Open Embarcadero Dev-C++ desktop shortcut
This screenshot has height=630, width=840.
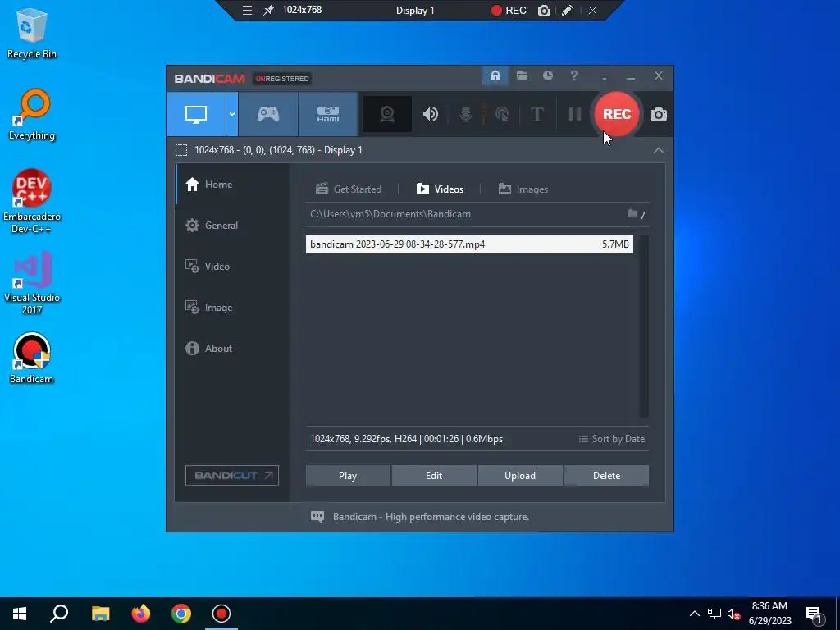(32, 202)
